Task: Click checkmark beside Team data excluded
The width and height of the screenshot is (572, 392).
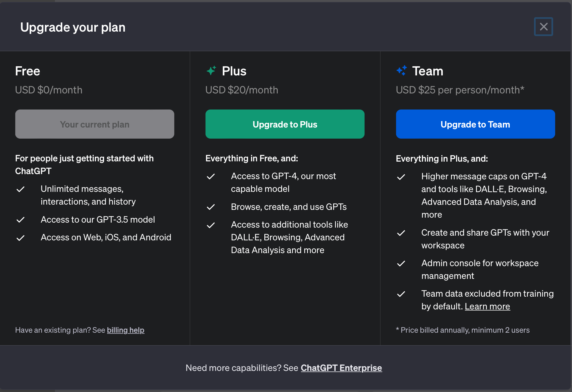Action: coord(401,294)
